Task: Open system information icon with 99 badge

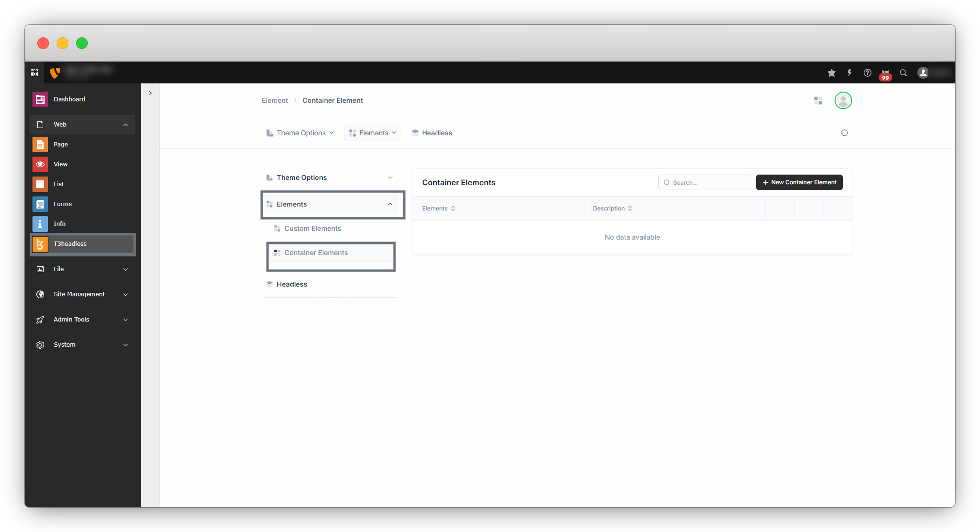Action: click(x=885, y=73)
